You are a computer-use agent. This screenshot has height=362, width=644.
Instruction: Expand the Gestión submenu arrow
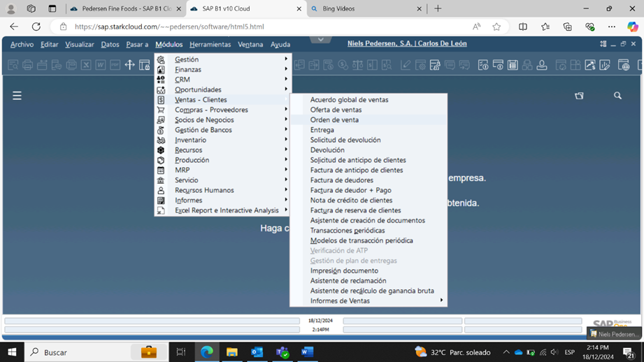(x=286, y=59)
